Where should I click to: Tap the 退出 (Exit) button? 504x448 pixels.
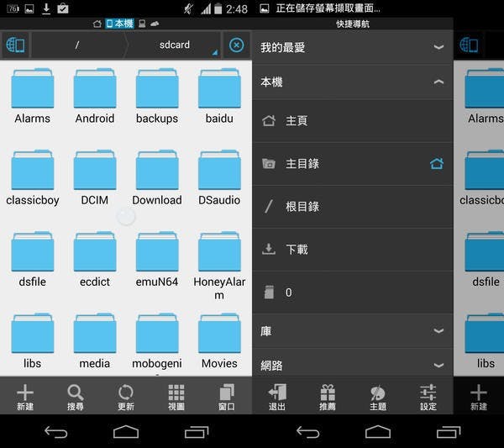click(277, 398)
